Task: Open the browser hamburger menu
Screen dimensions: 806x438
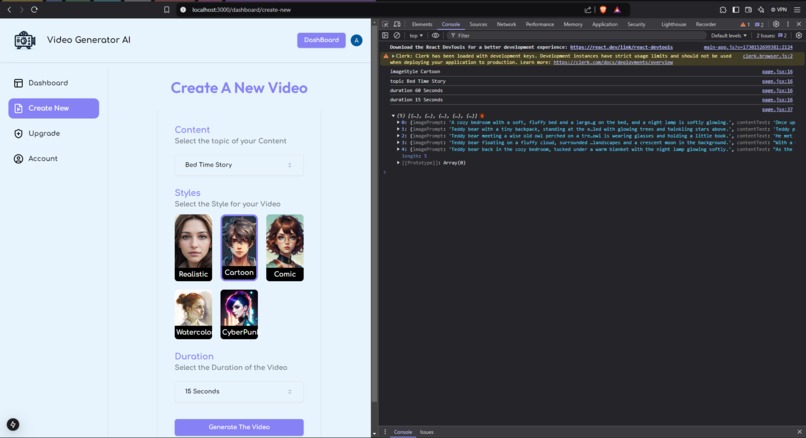Action: [x=797, y=9]
